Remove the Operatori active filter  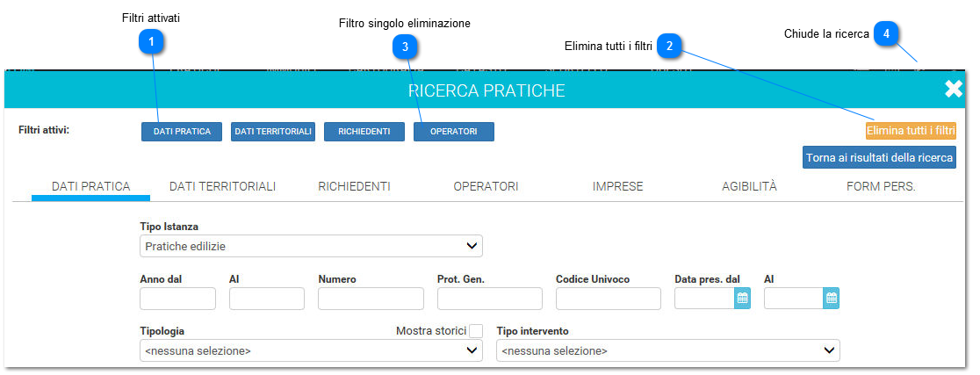tap(453, 132)
